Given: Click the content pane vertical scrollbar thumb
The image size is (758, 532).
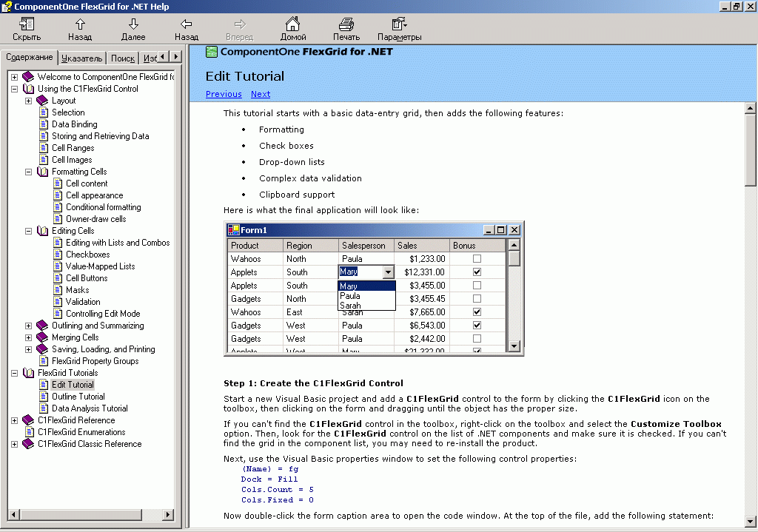Looking at the screenshot, I should point(751,149).
